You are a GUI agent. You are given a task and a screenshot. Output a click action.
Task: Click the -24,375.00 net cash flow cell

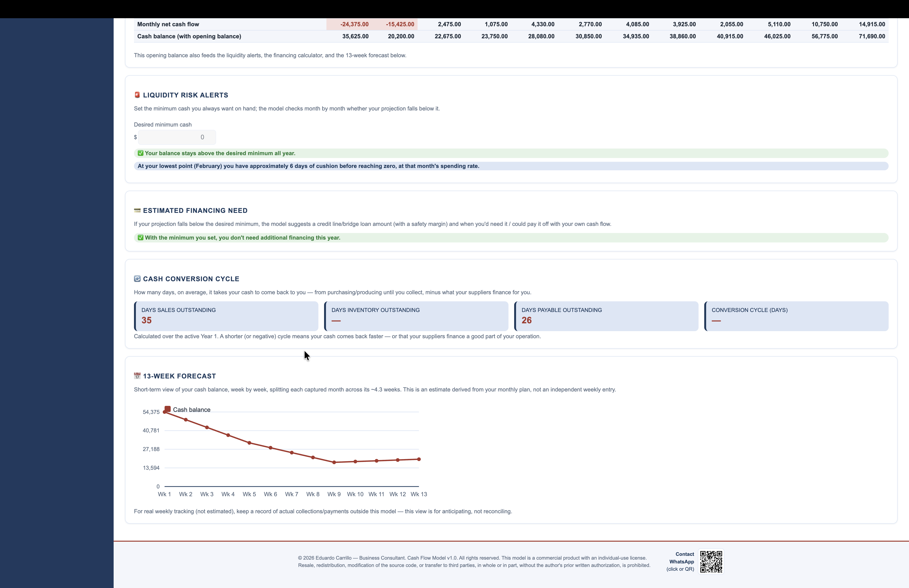(349, 24)
